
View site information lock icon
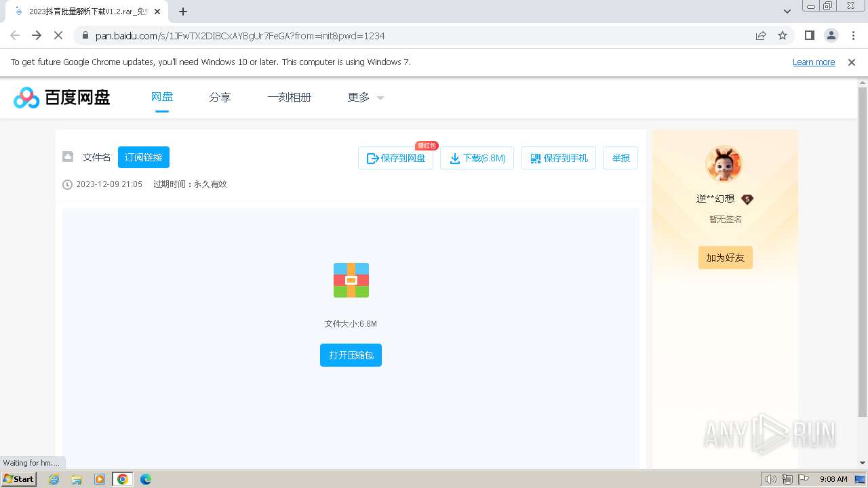[85, 36]
